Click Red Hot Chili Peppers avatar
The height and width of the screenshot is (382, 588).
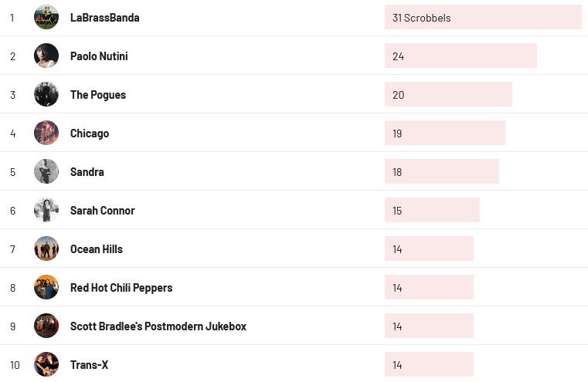coord(46,287)
